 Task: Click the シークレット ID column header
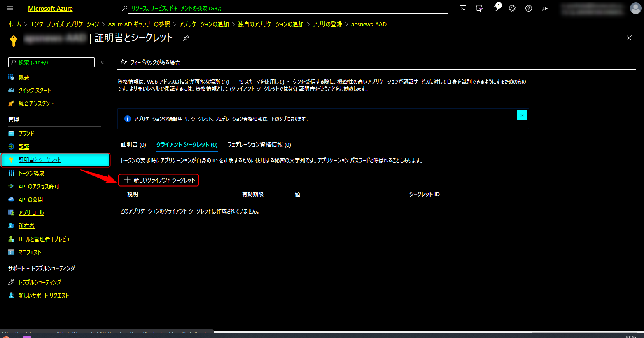(x=424, y=194)
